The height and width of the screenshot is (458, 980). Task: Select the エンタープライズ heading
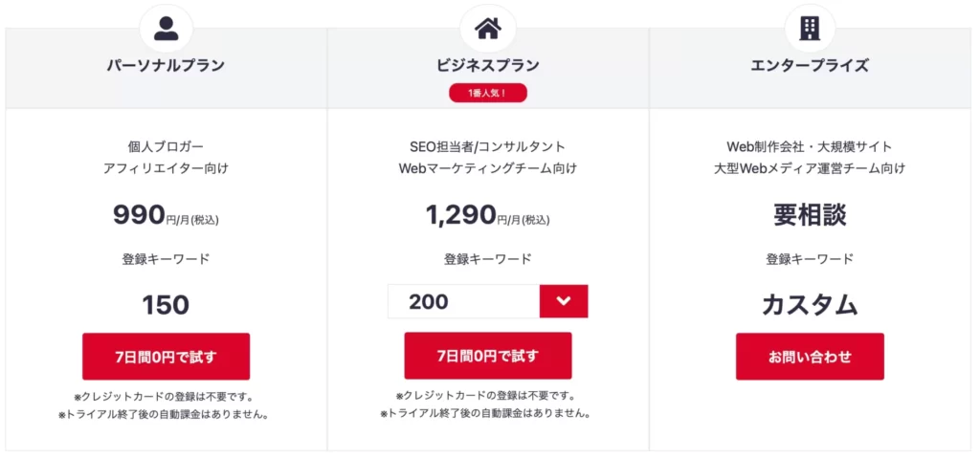click(810, 65)
